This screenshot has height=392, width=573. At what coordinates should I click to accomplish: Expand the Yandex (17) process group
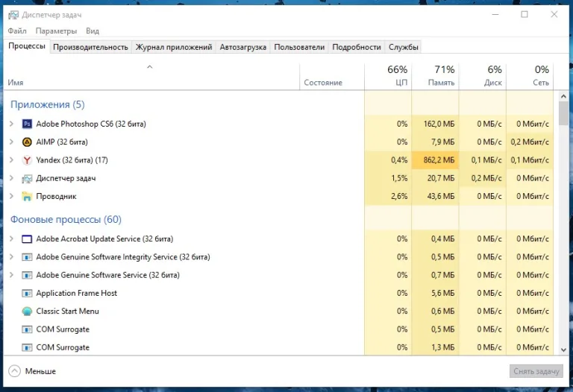[x=11, y=160]
